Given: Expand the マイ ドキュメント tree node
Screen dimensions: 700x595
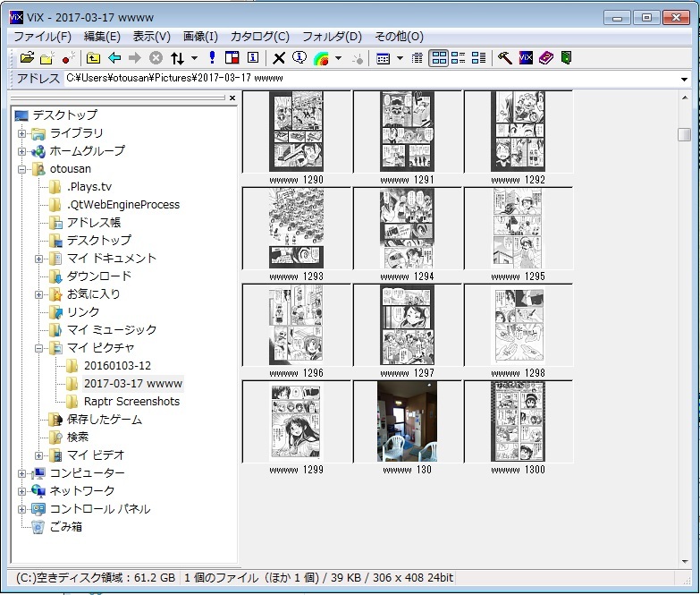Looking at the screenshot, I should (x=38, y=259).
